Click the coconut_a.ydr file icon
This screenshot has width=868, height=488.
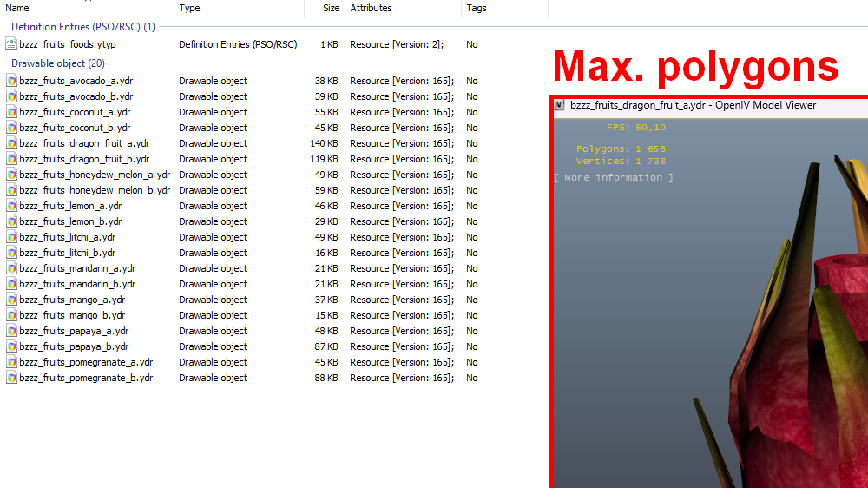coord(11,112)
